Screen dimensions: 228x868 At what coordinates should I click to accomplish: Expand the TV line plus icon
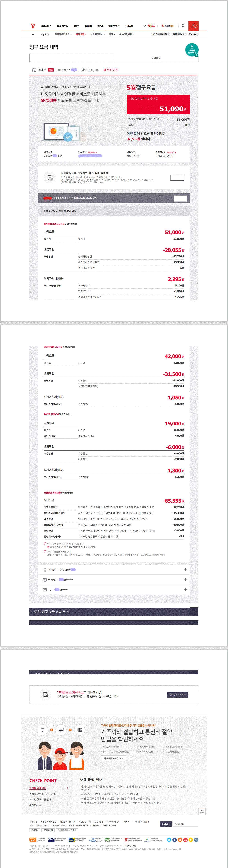[185, 590]
